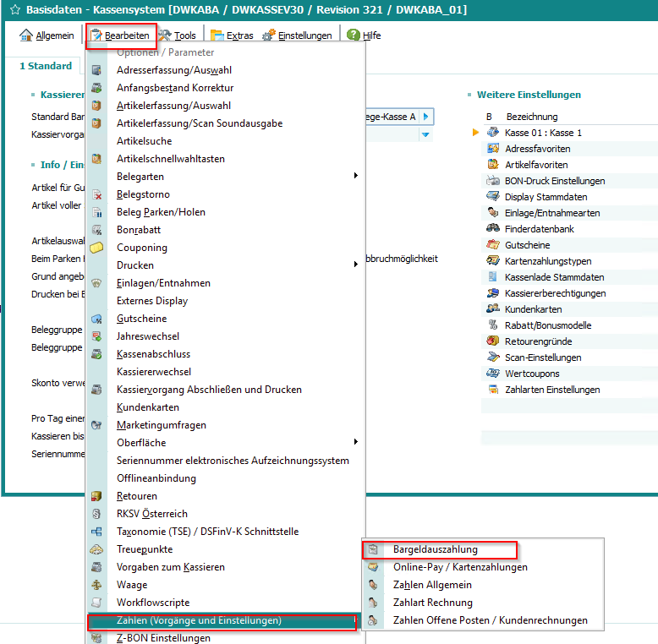Open the Extras menu
658x644 pixels.
pyautogui.click(x=232, y=35)
